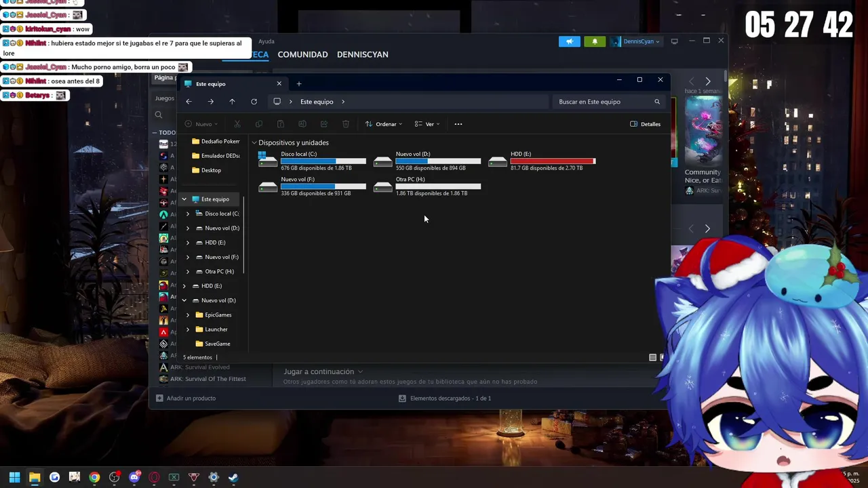
Task: Open Steam COMUNIDAD tab
Action: (x=302, y=54)
